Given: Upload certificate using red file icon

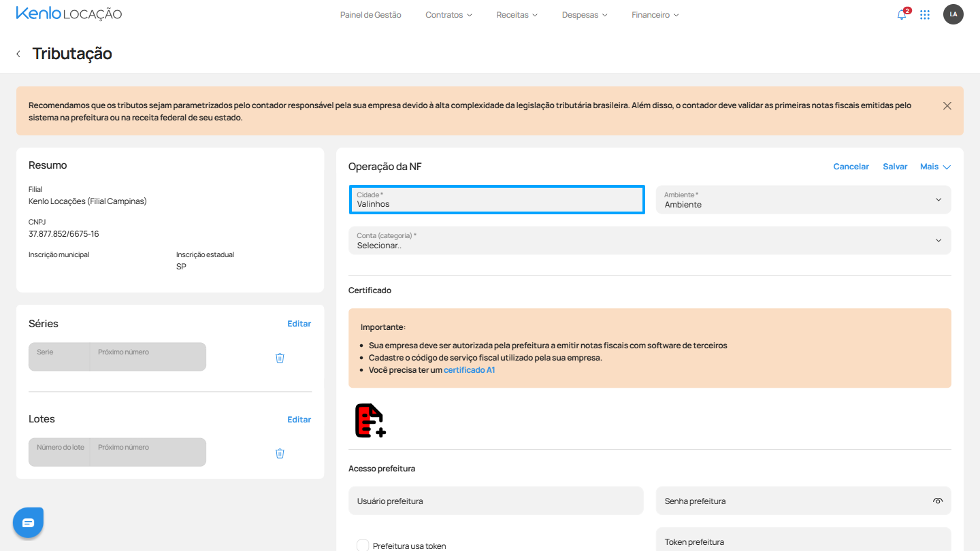Looking at the screenshot, I should click(x=370, y=420).
